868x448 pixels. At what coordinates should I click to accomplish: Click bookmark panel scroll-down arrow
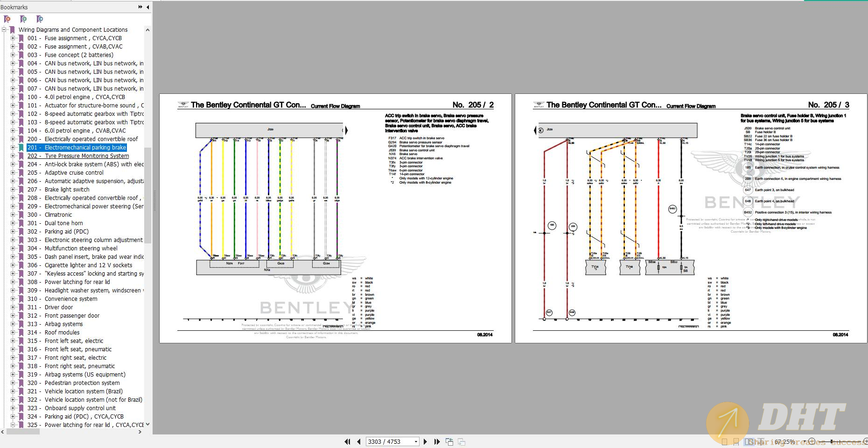pos(147,424)
